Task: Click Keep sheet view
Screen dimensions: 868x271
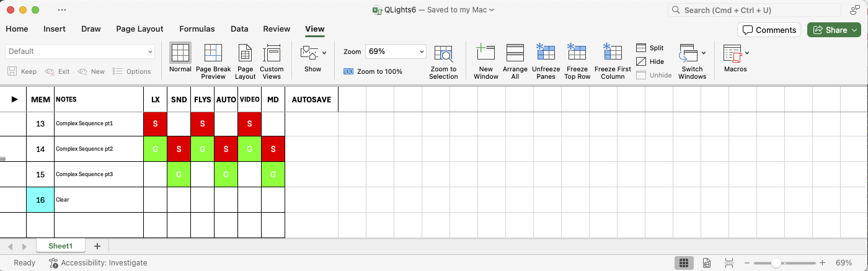Action: coord(22,71)
